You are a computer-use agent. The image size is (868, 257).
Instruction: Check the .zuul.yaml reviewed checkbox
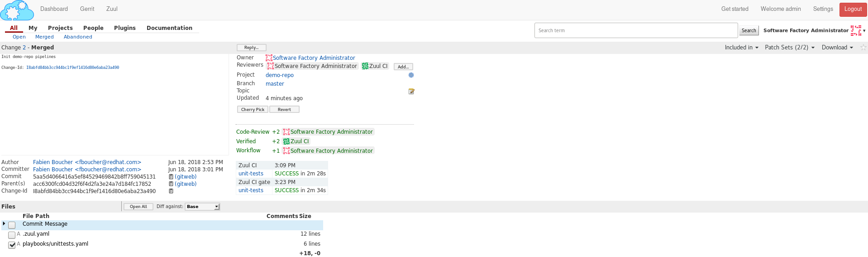point(12,235)
